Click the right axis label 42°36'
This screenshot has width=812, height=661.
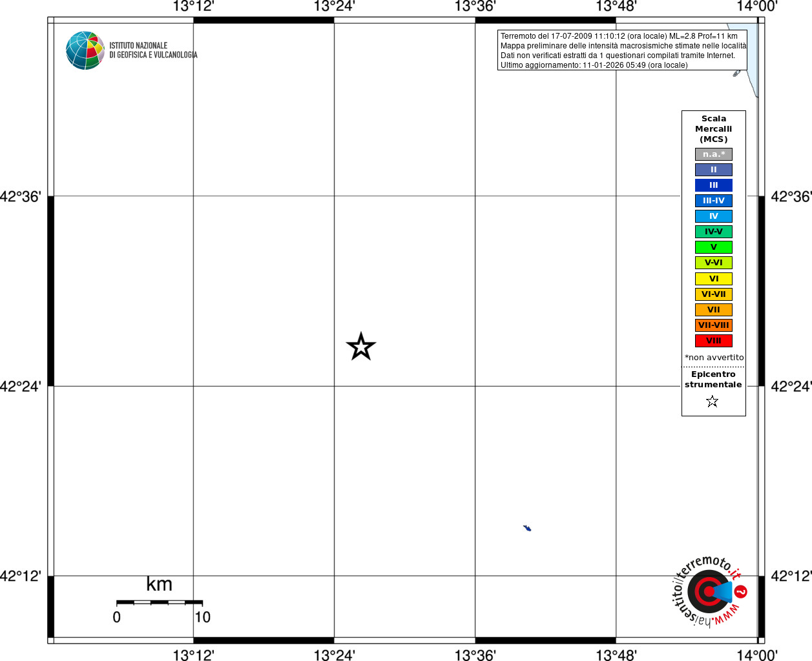(791, 196)
